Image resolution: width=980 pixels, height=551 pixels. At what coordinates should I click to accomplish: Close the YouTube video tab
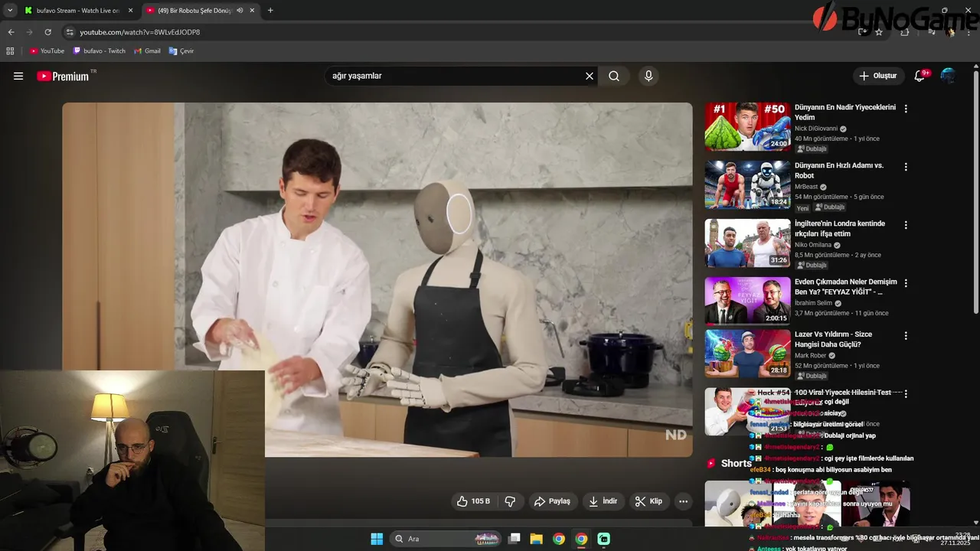pyautogui.click(x=252, y=11)
